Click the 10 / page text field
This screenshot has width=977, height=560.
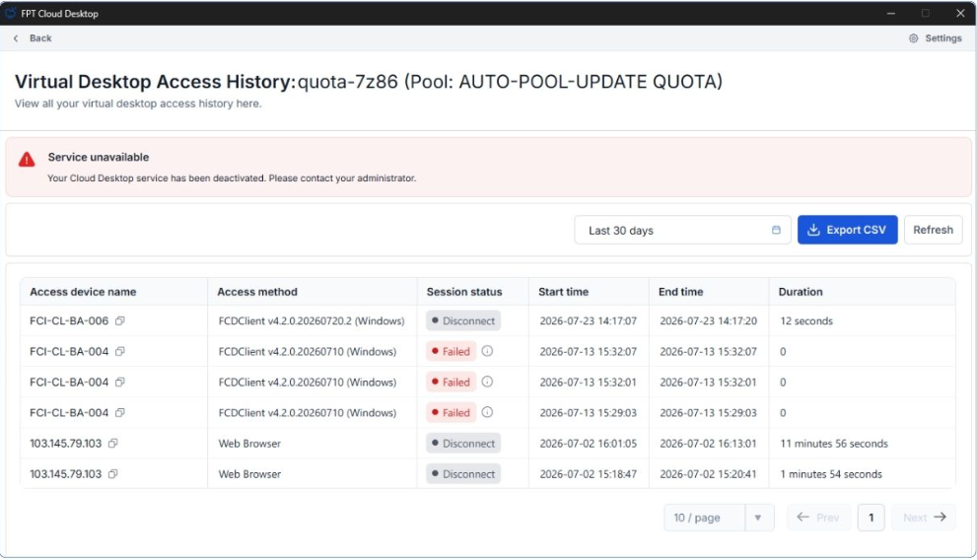[x=705, y=518]
